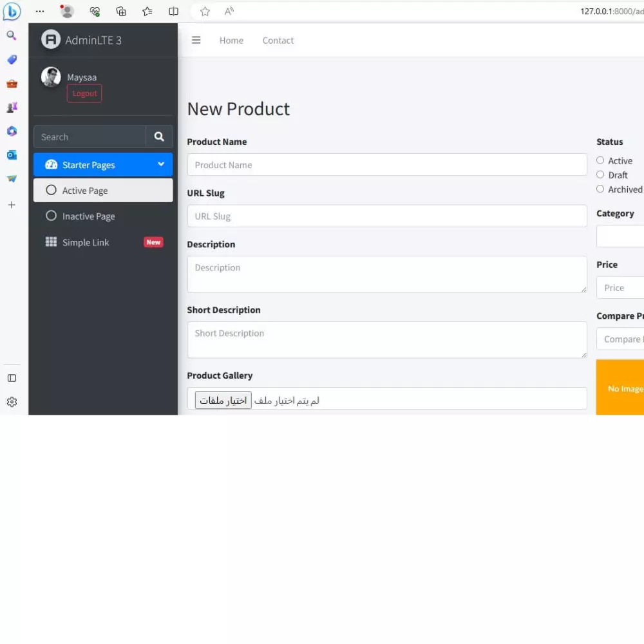
Task: Open Outlook sidebar icon
Action: coord(12,155)
